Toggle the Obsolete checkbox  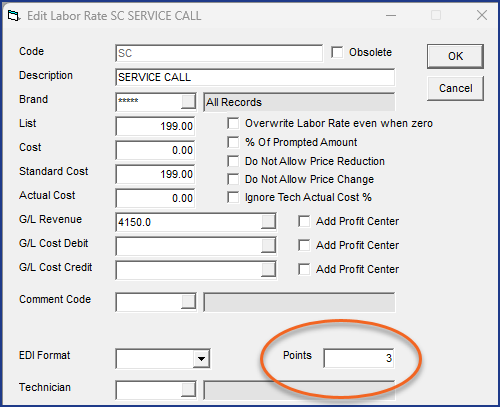[x=337, y=52]
